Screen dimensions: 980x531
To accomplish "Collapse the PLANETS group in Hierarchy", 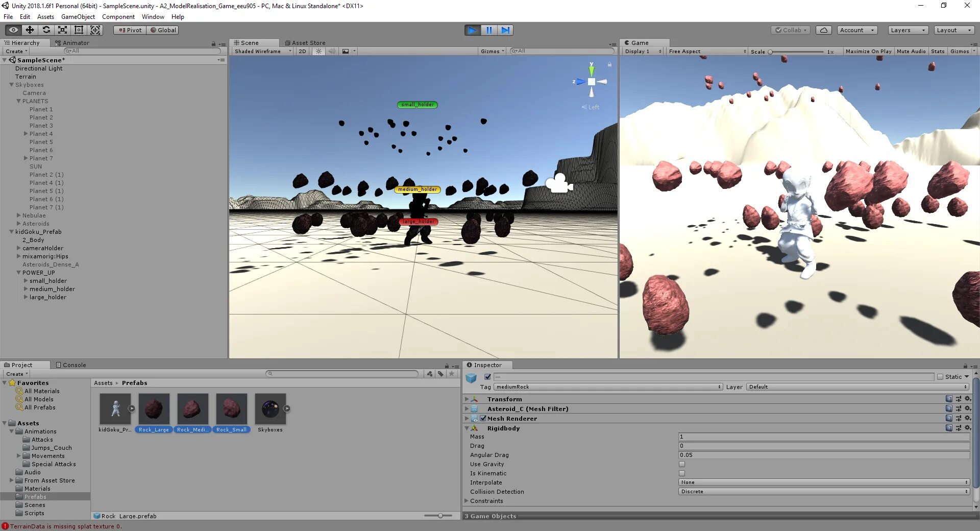I will point(18,101).
